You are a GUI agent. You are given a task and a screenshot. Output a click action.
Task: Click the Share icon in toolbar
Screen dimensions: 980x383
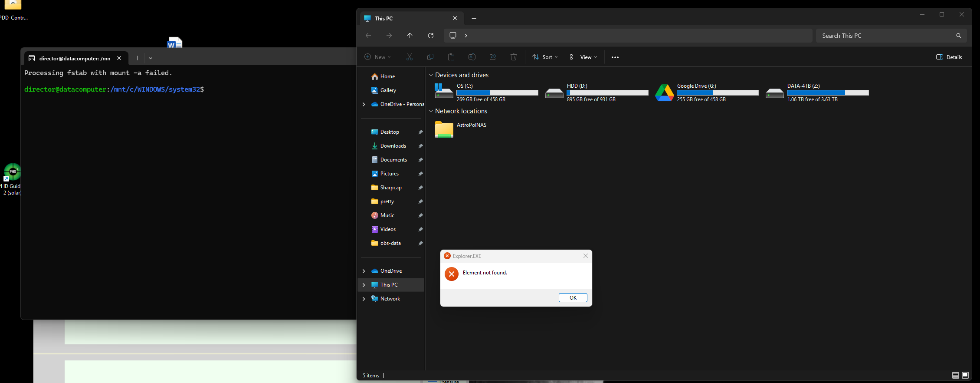tap(492, 57)
